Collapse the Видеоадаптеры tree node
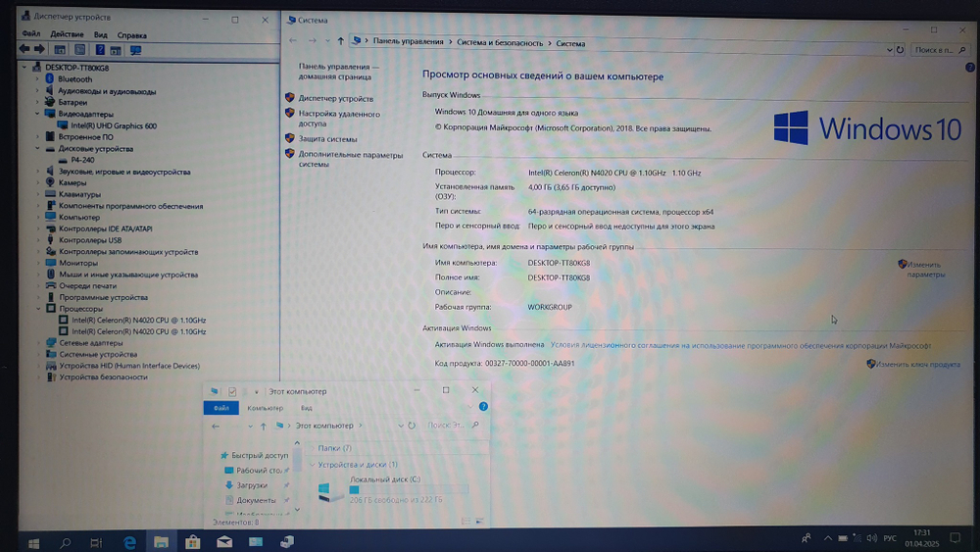This screenshot has height=552, width=980. click(x=37, y=114)
